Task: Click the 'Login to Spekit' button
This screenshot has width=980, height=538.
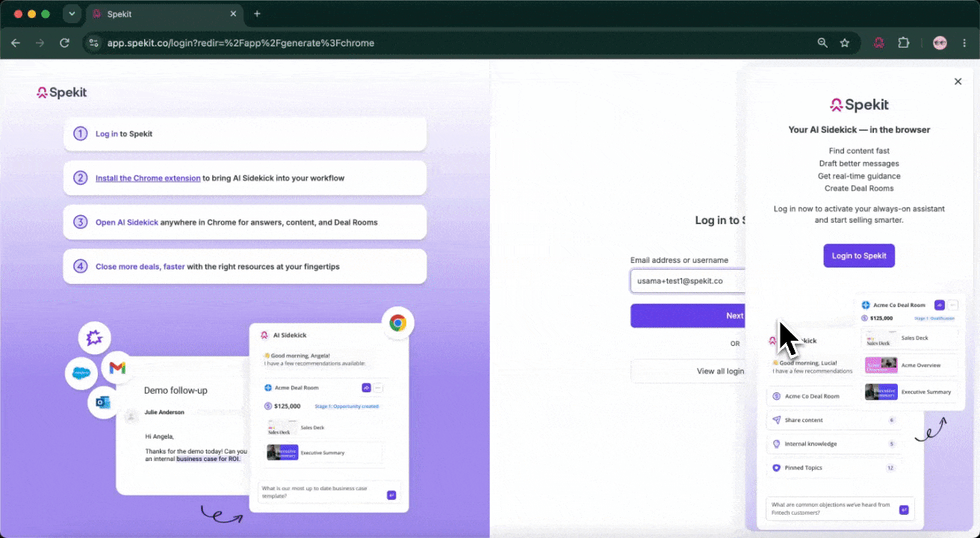Action: pyautogui.click(x=859, y=256)
